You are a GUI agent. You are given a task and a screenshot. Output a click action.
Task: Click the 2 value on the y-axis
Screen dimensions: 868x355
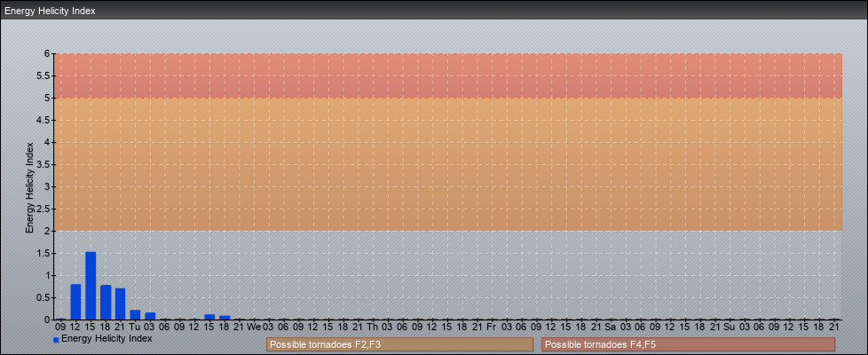[48, 231]
